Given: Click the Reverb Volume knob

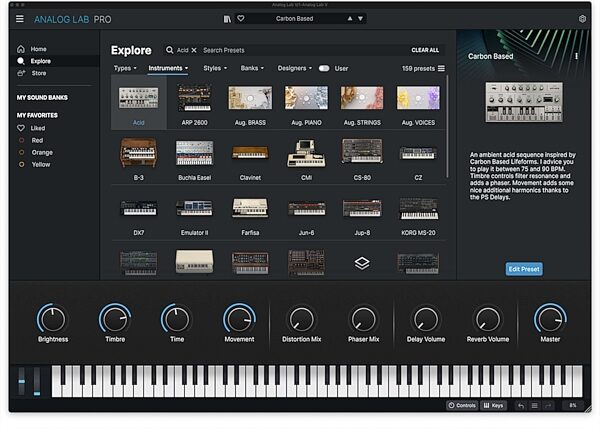Looking at the screenshot, I should pos(488,319).
